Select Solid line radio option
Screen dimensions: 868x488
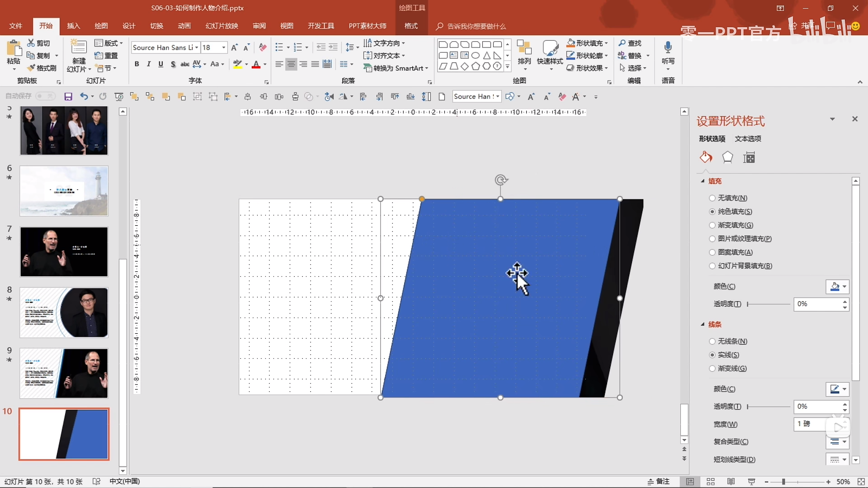[x=712, y=355]
